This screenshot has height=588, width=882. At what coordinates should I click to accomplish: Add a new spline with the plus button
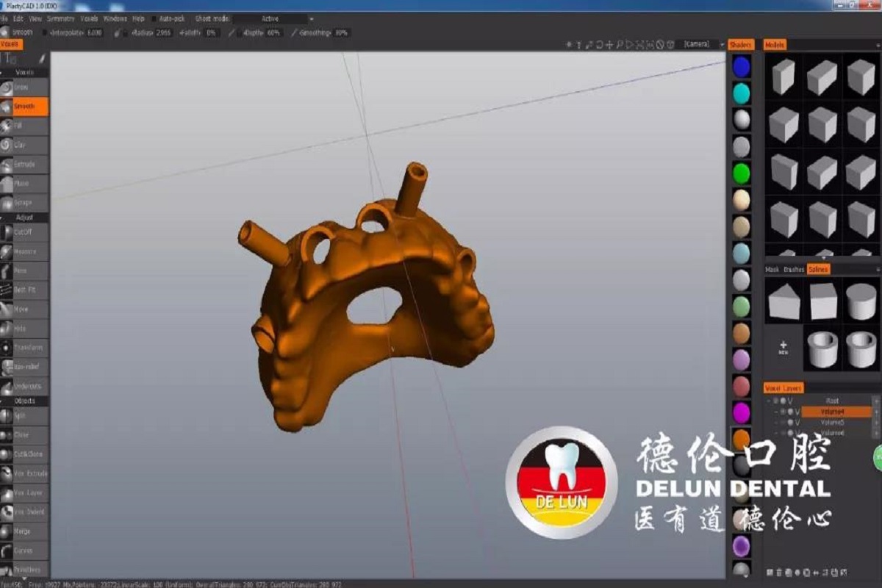784,347
